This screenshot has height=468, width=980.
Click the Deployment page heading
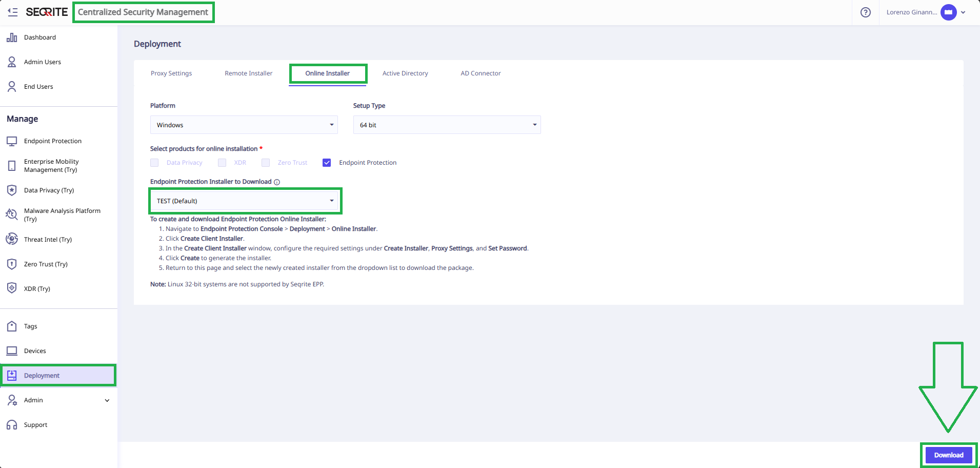coord(157,44)
